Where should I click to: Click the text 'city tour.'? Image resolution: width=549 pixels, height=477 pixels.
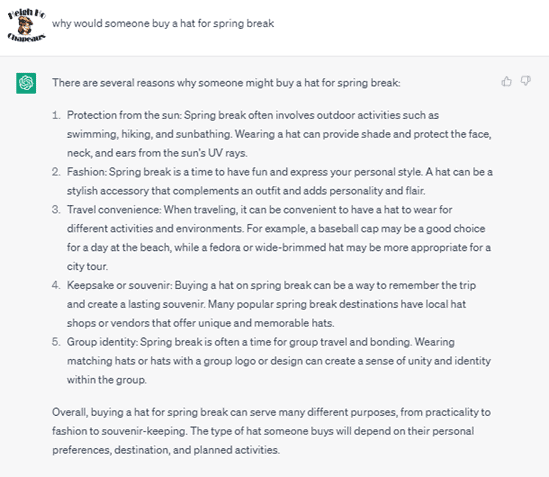[88, 267]
